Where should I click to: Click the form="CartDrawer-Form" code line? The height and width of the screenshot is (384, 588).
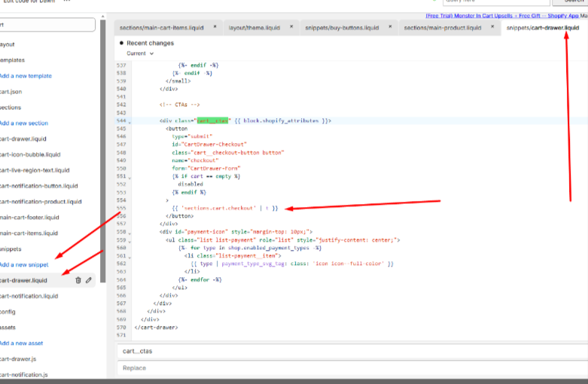pos(206,169)
